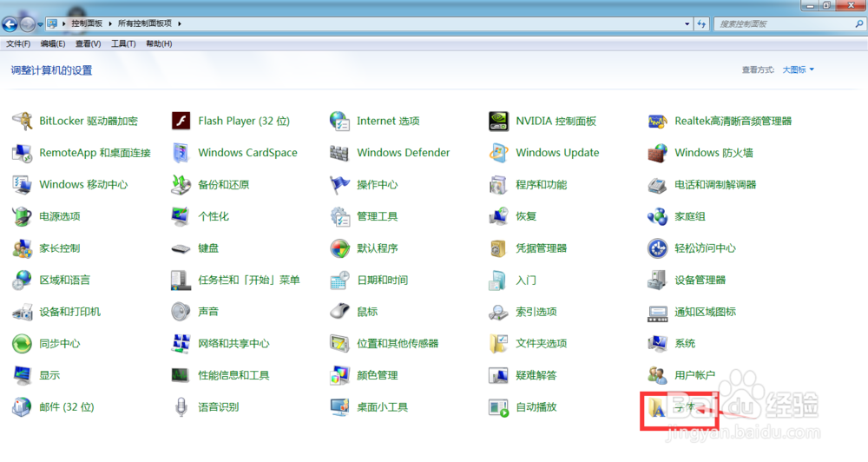Click the 文件夹选项 link

coord(542,343)
